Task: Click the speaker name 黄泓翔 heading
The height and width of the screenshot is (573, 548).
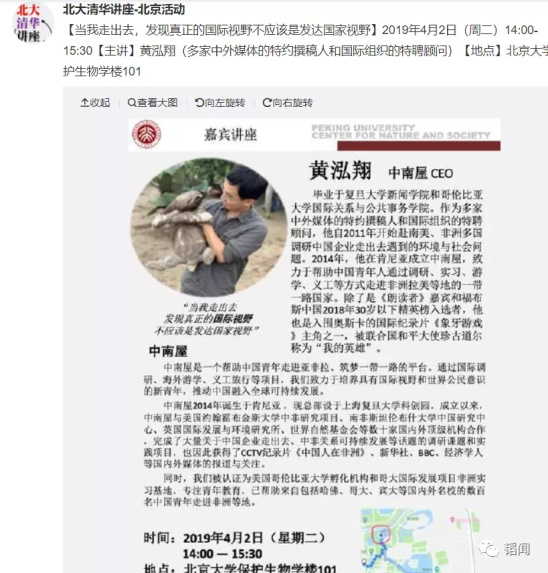Action: coord(340,171)
